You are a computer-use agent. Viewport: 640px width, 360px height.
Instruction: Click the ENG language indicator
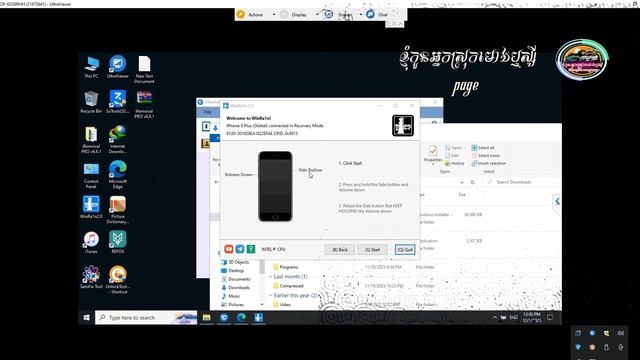(514, 318)
